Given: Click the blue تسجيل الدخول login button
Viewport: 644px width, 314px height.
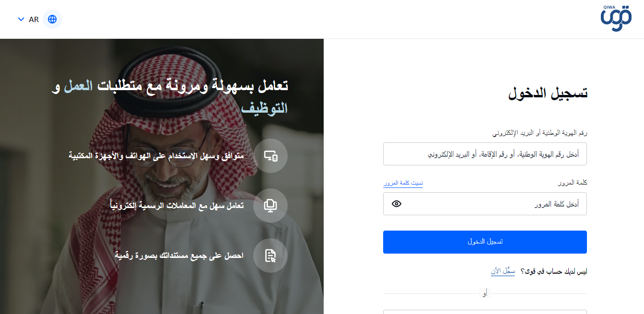Looking at the screenshot, I should 485,242.
